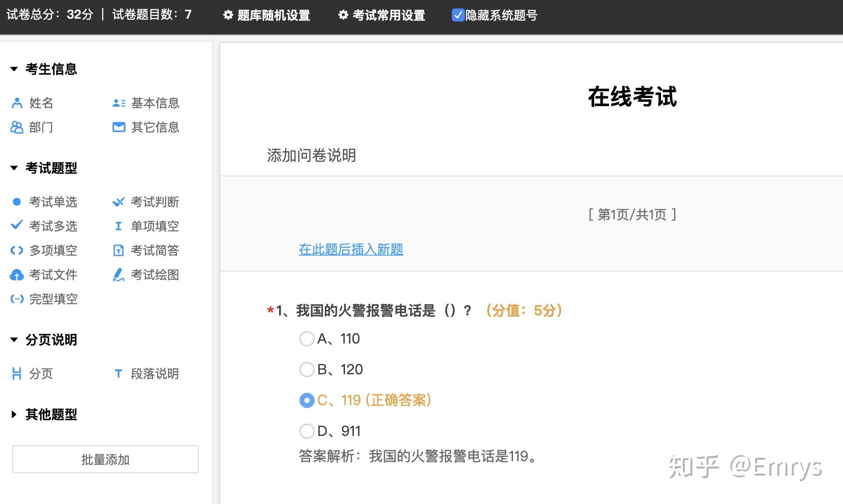Viewport: 843px width, 504px height.
Task: Click the 考试绘图 pen icon
Action: point(119,275)
